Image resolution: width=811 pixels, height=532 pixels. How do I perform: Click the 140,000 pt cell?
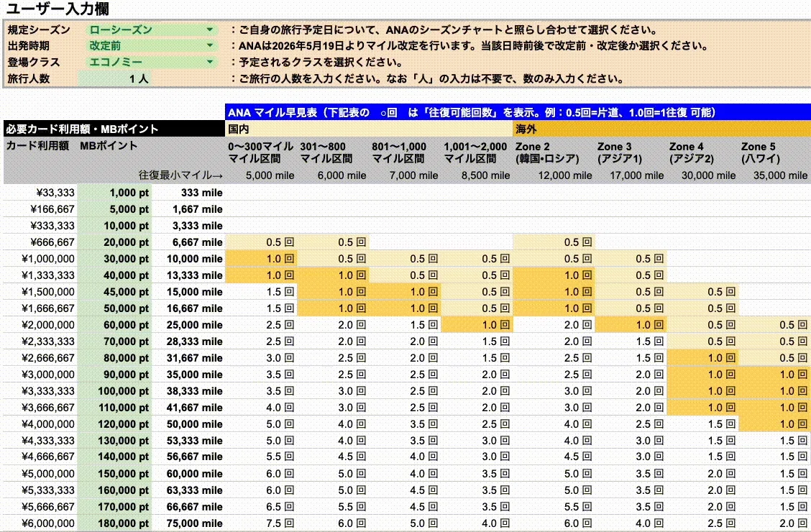[x=115, y=457]
